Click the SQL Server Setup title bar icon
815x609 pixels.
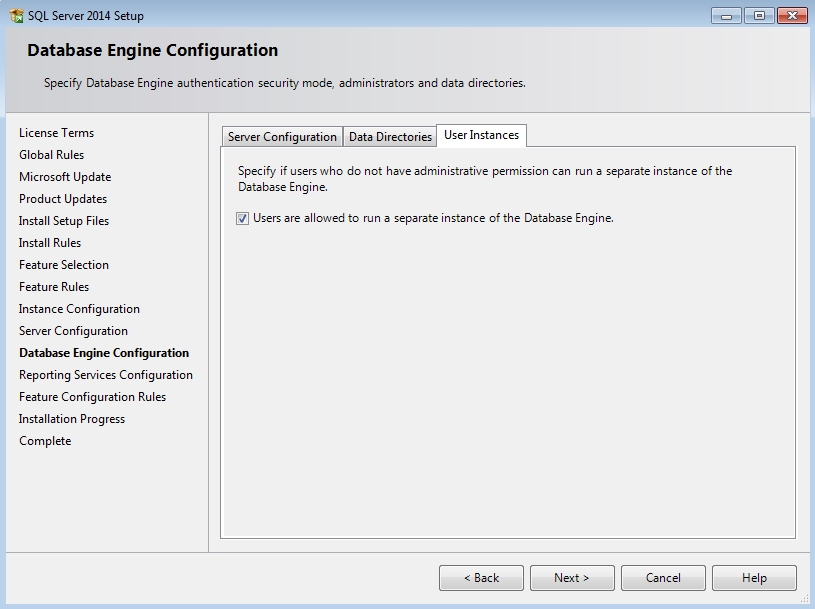pyautogui.click(x=13, y=15)
